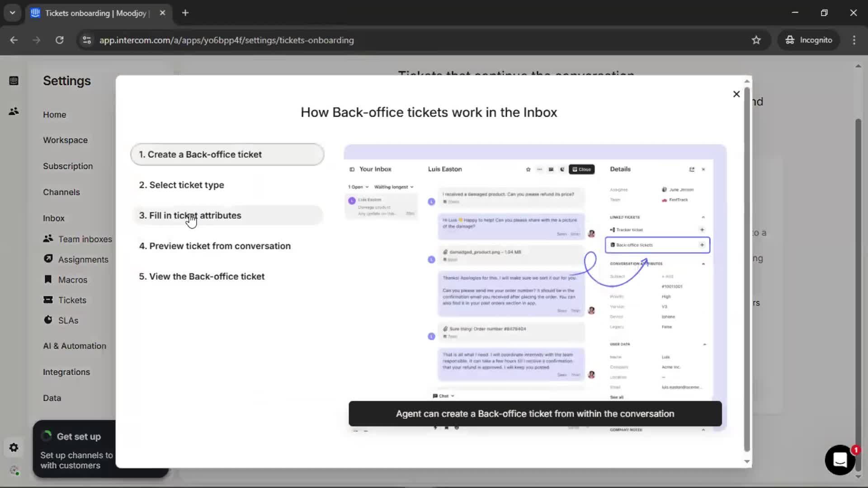Click the browser Back arrow
This screenshot has height=488, width=868.
(14, 40)
